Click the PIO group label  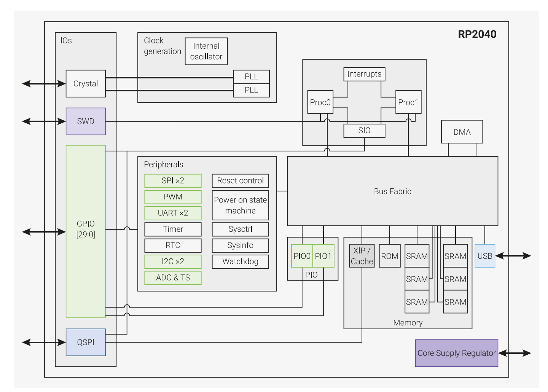311,275
